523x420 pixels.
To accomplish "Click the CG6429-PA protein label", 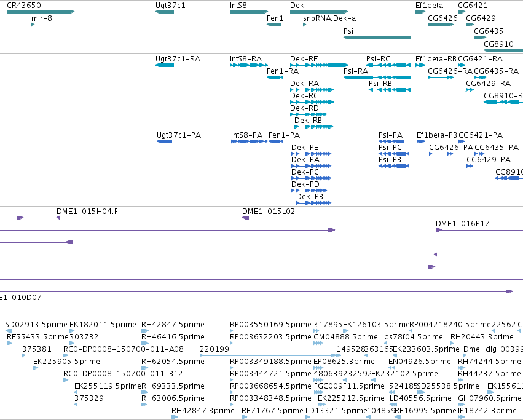I will tap(489, 160).
